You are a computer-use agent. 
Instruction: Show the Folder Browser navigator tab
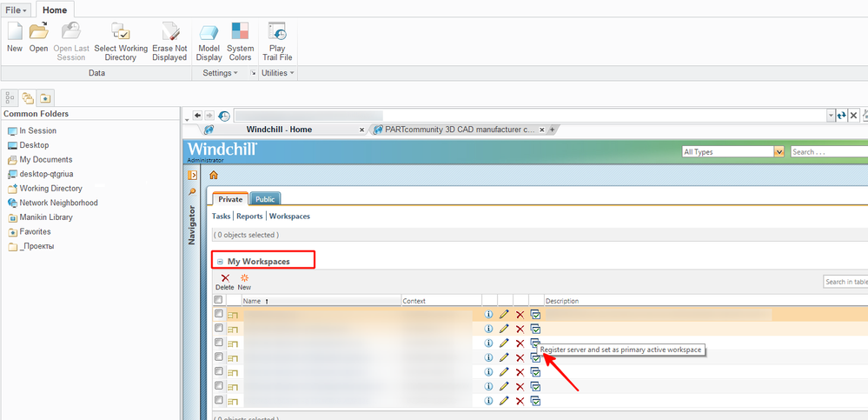[x=28, y=98]
